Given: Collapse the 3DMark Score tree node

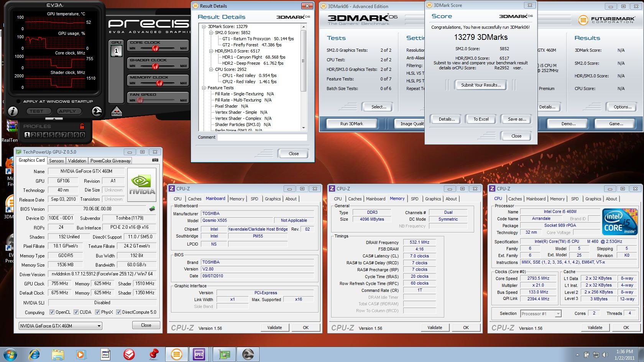Looking at the screenshot, I should click(204, 26).
